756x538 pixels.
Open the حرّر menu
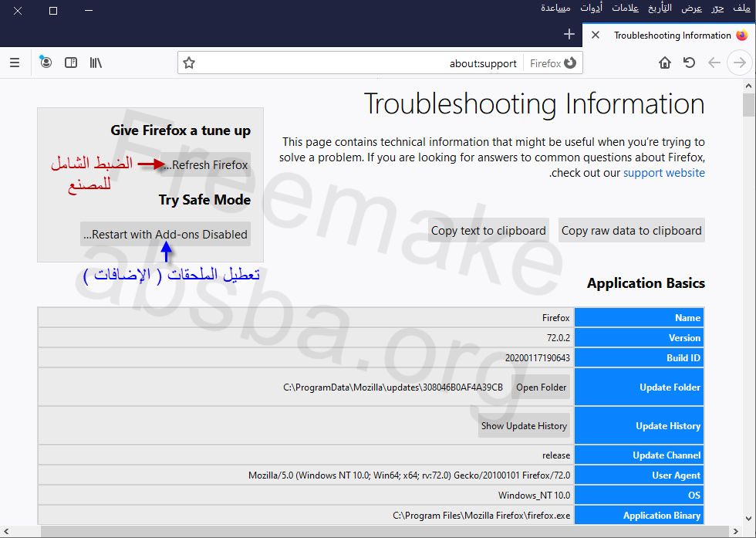pyautogui.click(x=717, y=8)
